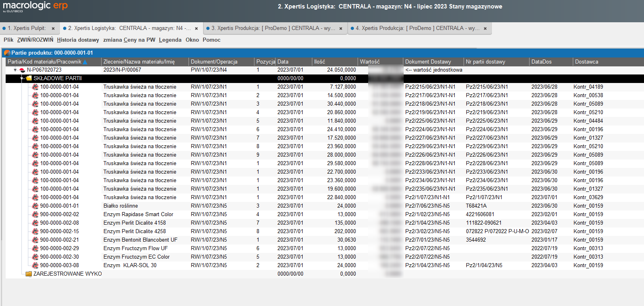
Task: Click the ZAREJESTROWANE WYKO folder icon
Action: coord(29,274)
